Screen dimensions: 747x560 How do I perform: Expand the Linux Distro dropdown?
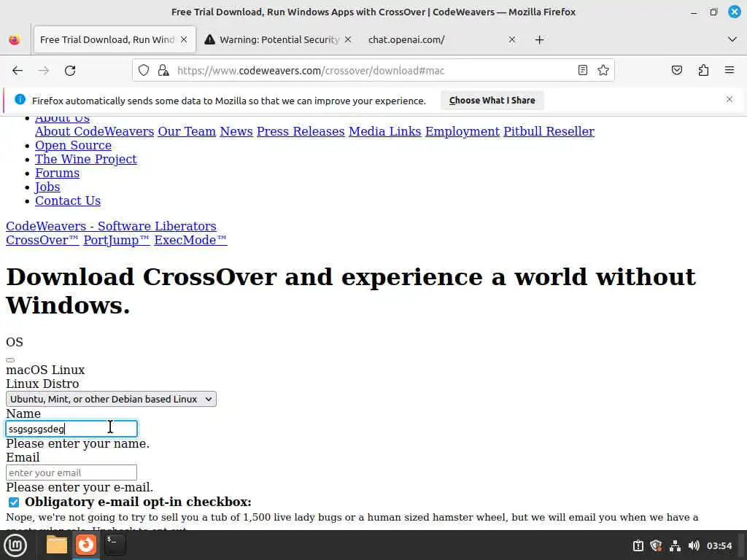click(x=111, y=399)
